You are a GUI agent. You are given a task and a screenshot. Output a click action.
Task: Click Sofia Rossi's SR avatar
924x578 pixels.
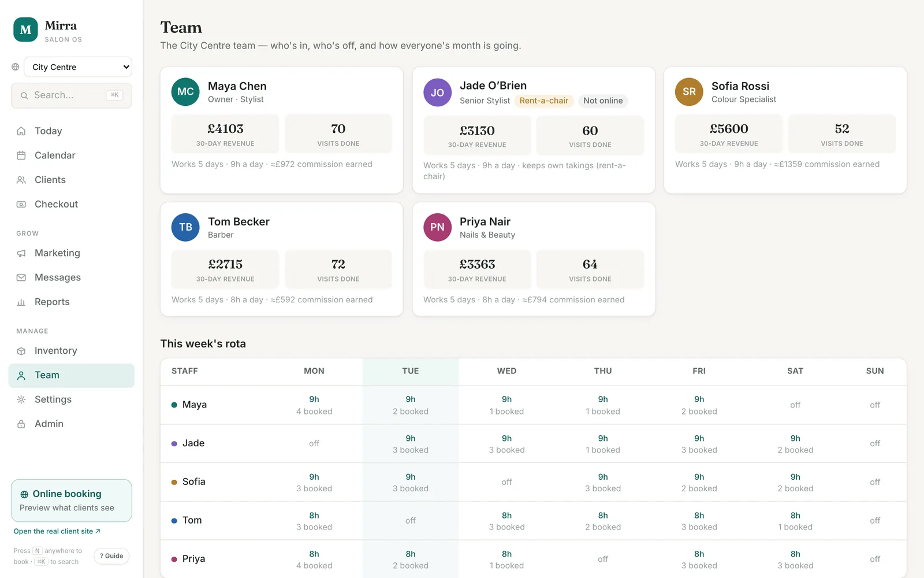pos(689,92)
